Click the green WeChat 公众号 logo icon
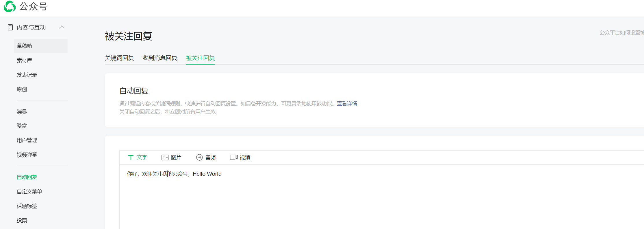 pyautogui.click(x=10, y=6)
